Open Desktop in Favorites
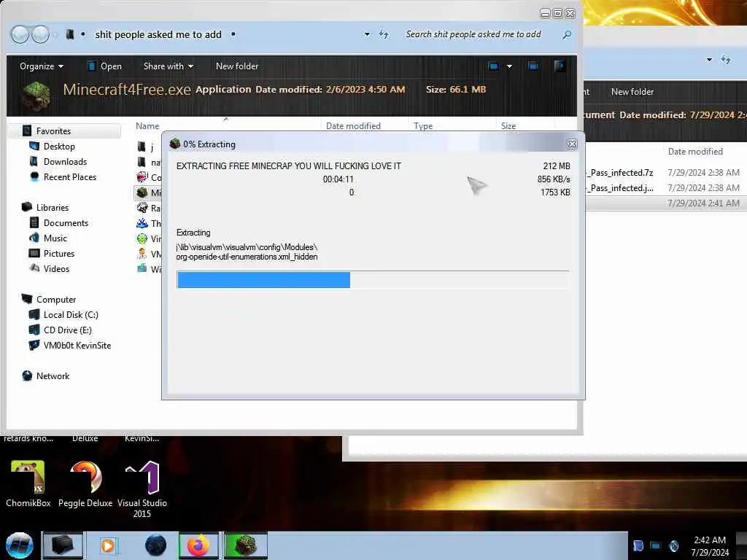This screenshot has width=747, height=560. click(59, 146)
